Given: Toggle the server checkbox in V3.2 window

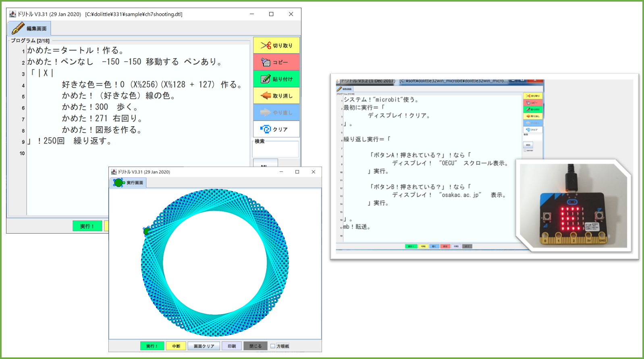Looking at the screenshot, I should [x=525, y=150].
